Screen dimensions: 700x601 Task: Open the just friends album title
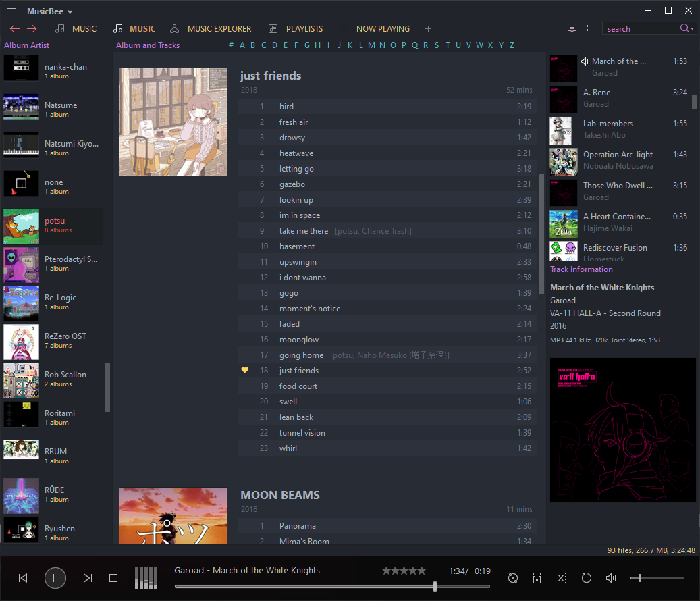271,76
